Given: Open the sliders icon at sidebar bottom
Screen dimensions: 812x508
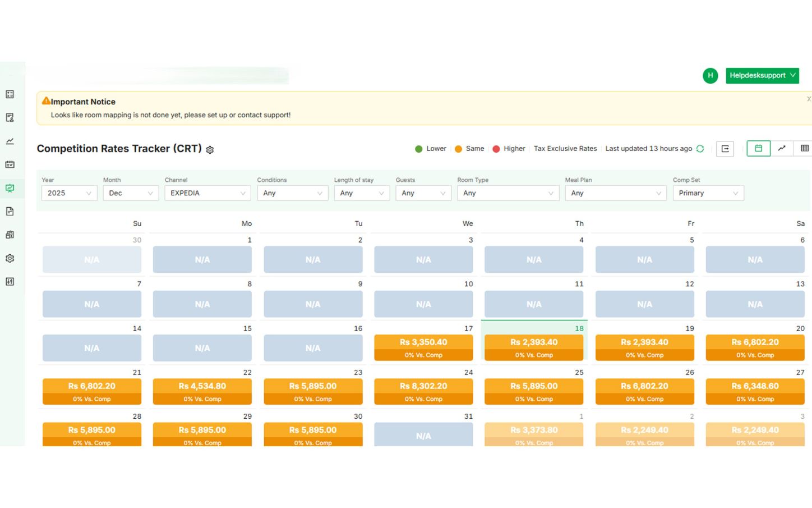Looking at the screenshot, I should (10, 282).
